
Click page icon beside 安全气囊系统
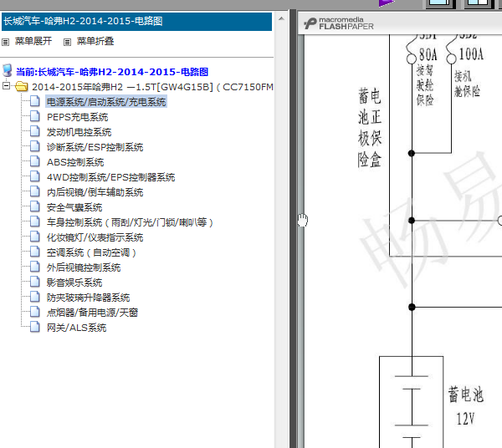34,206
